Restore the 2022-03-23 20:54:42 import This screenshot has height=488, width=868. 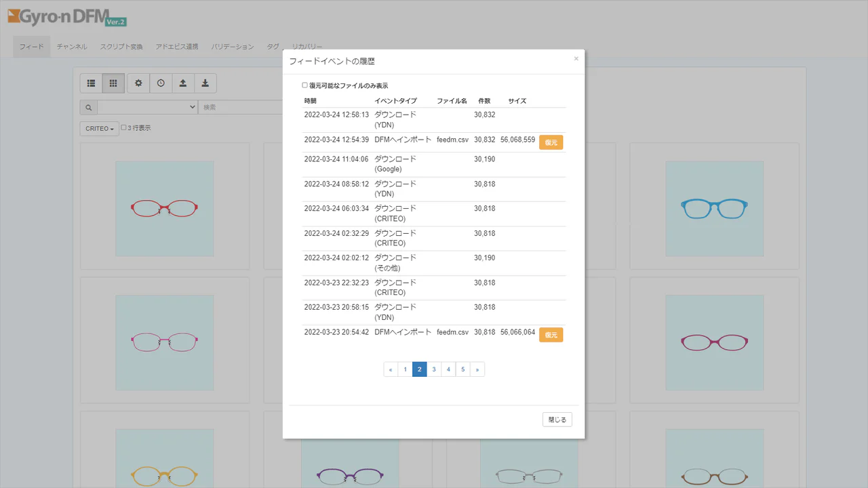coord(551,335)
